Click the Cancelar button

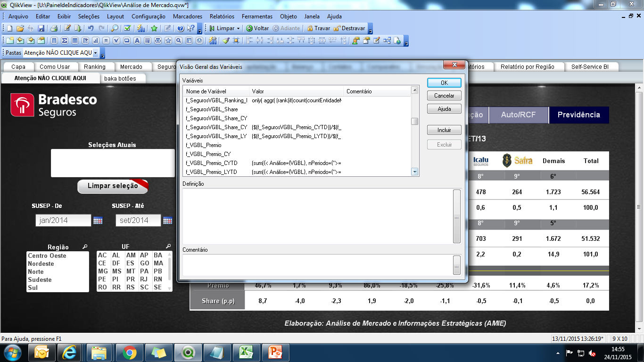coord(444,96)
